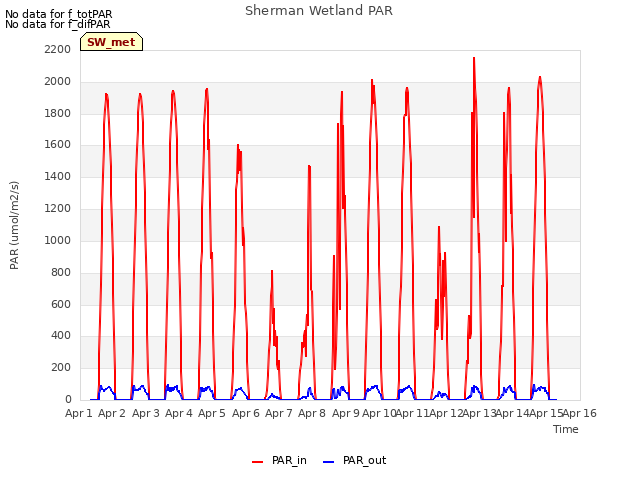Click the 2200 y-axis tick label
Screen dimensions: 640x480
pos(58,49)
